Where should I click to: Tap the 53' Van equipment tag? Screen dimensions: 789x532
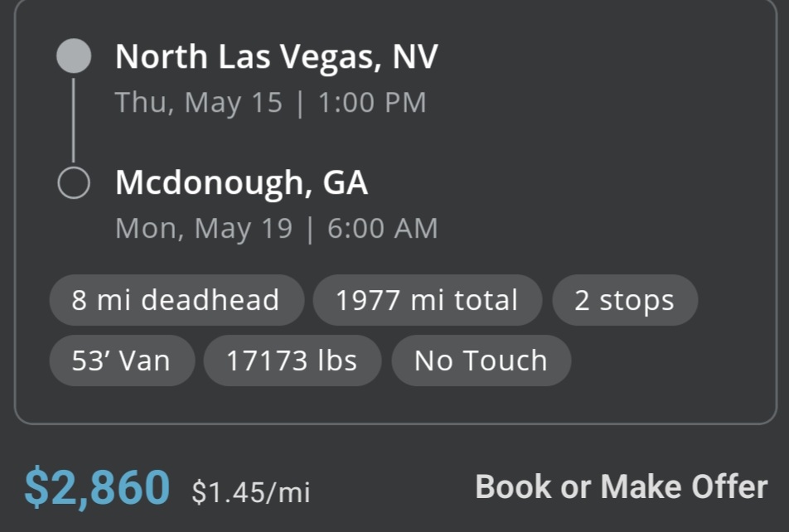coord(121,360)
